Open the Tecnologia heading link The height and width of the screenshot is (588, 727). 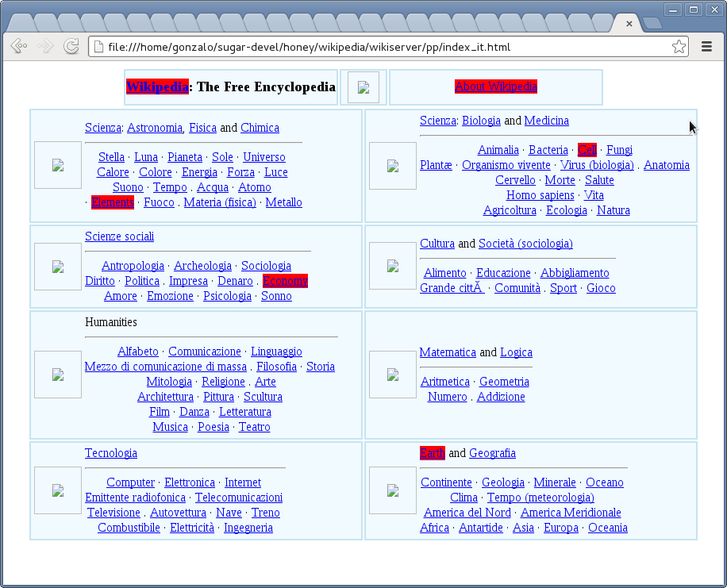pyautogui.click(x=111, y=453)
